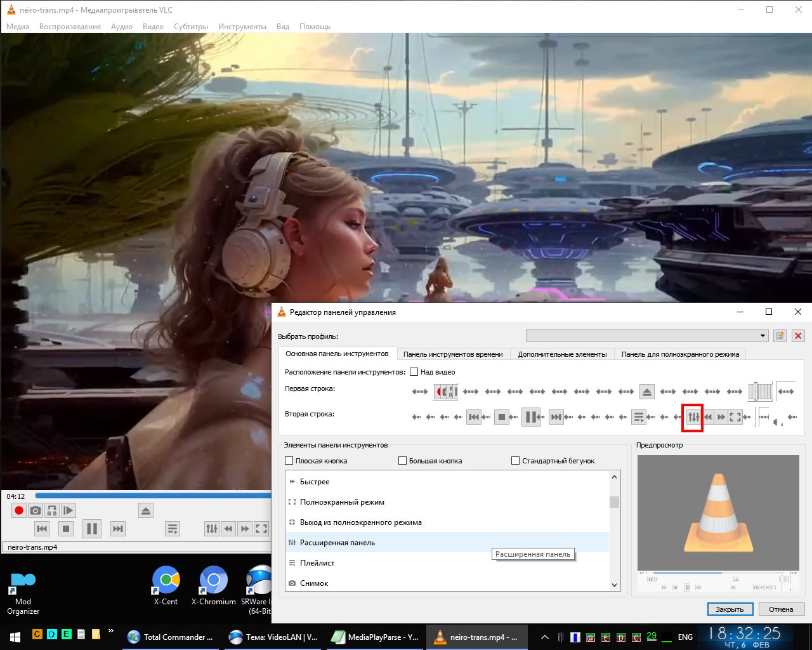The width and height of the screenshot is (812, 650).
Task: Open the 'Дополнительные элементы' tab
Action: (562, 354)
